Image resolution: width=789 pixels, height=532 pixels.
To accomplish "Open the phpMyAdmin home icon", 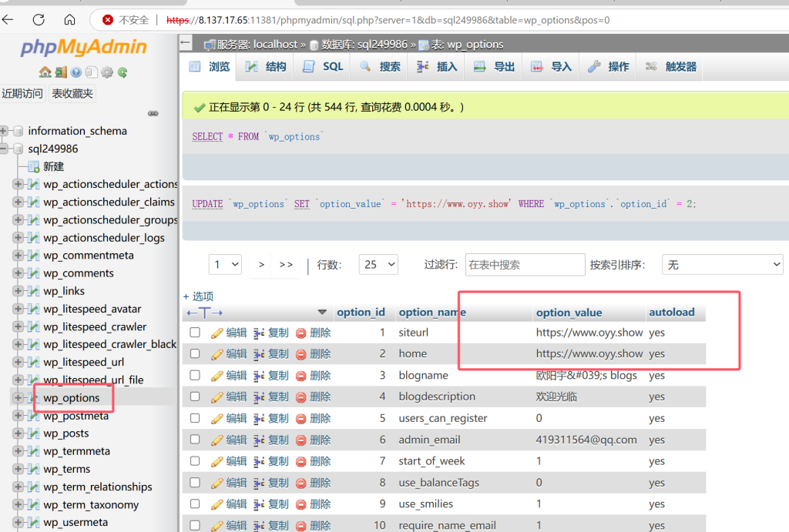I will (45, 72).
